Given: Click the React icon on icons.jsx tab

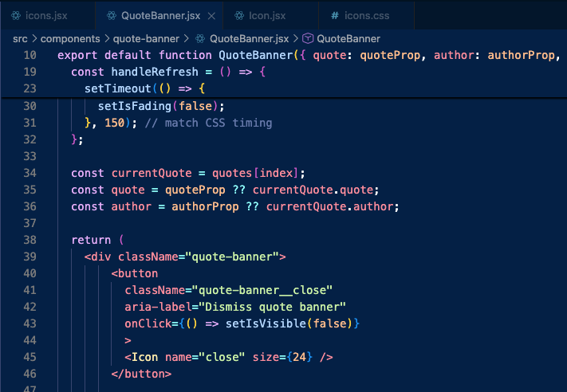Looking at the screenshot, I should pos(16,15).
